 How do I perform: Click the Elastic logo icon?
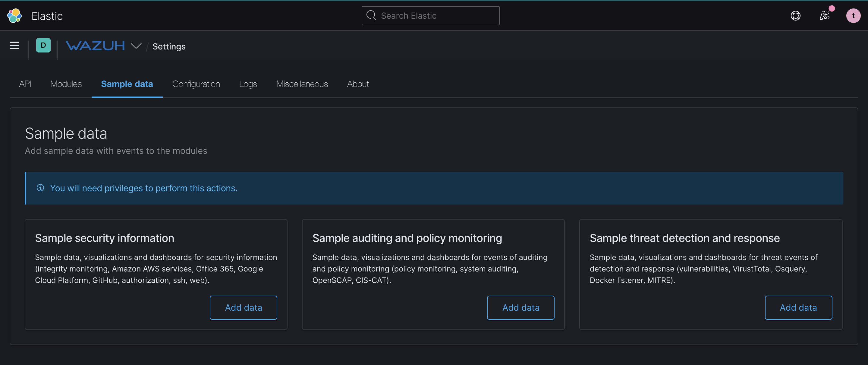pyautogui.click(x=14, y=16)
